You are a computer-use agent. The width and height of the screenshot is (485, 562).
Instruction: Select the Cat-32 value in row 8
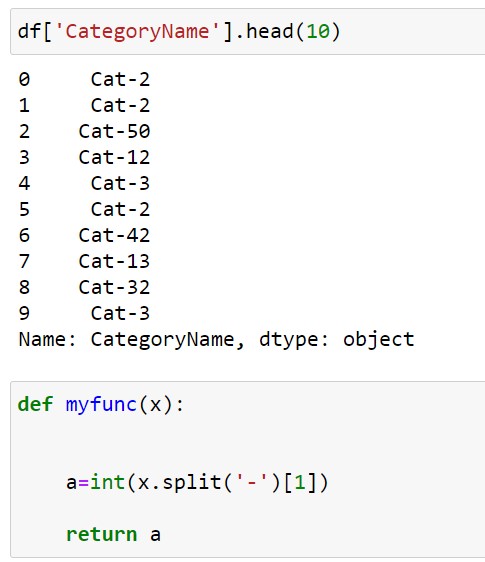click(x=114, y=287)
